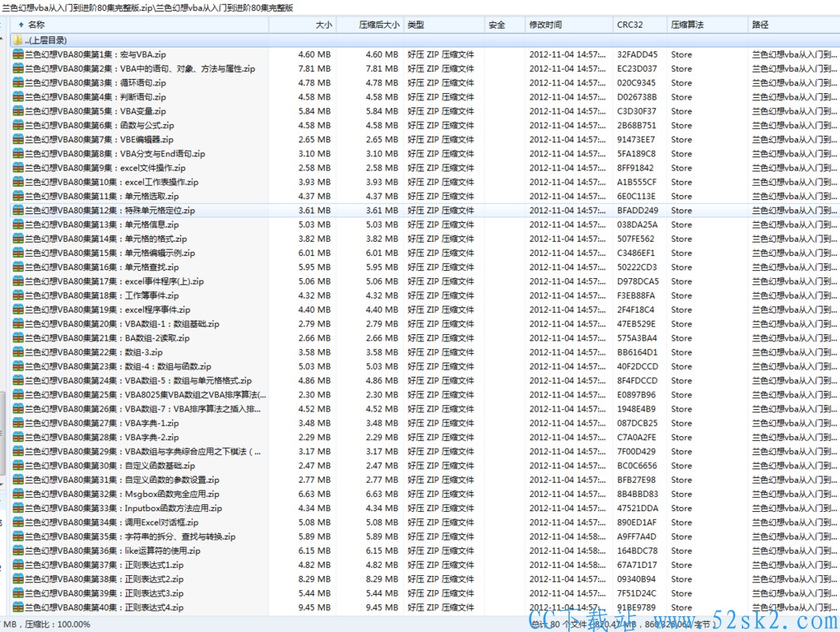Click the zip icon of 第38集:正则表达式2.zip
The image size is (840, 632).
click(x=17, y=579)
